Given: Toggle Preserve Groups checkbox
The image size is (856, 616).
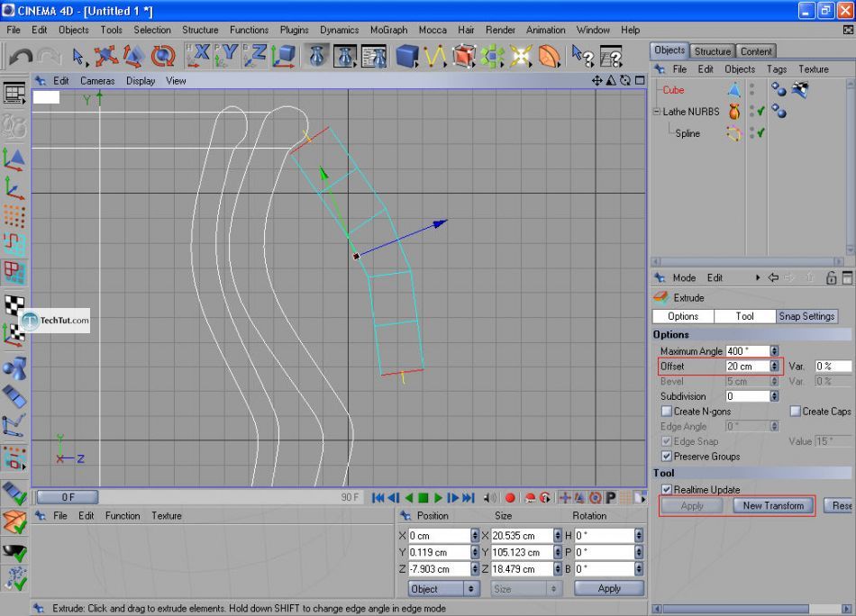Looking at the screenshot, I should pyautogui.click(x=666, y=456).
